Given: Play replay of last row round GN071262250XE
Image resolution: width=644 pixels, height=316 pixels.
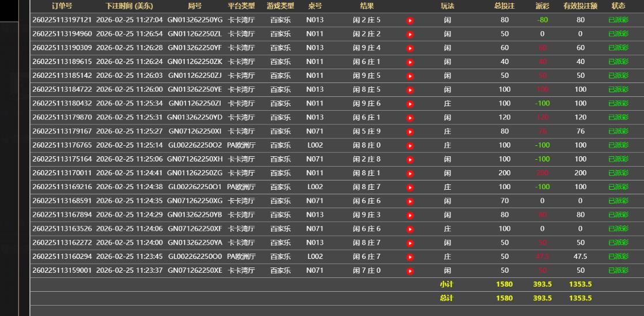Looking at the screenshot, I should tap(410, 270).
